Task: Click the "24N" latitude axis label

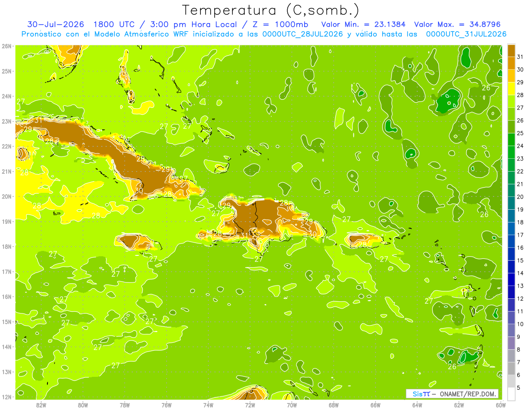Action: pos(6,96)
